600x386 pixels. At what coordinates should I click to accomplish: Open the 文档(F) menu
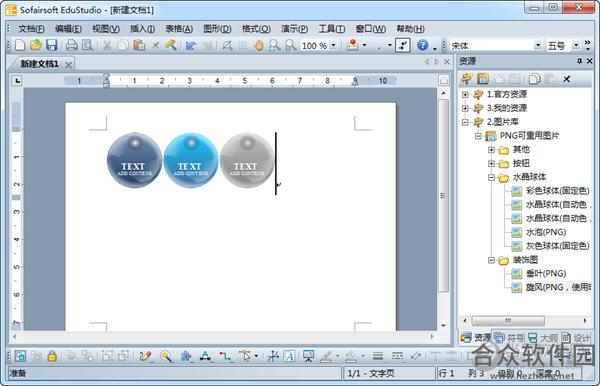pyautogui.click(x=31, y=29)
